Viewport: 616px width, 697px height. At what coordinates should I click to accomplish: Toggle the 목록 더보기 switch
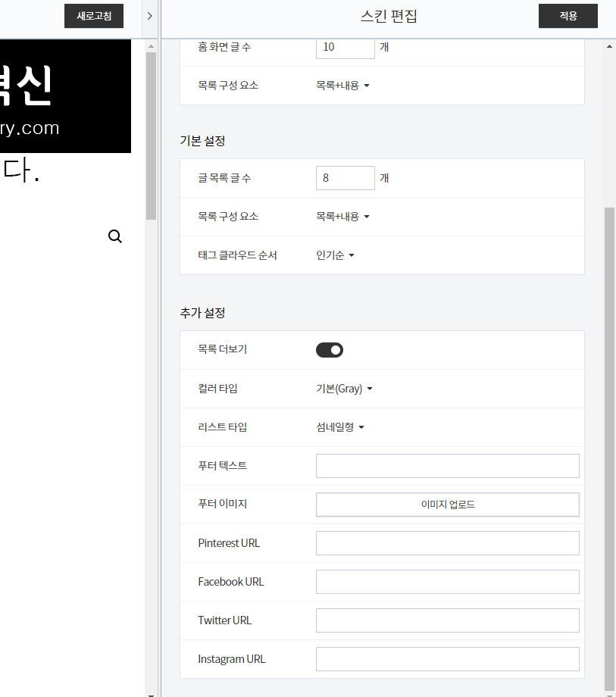coord(330,350)
